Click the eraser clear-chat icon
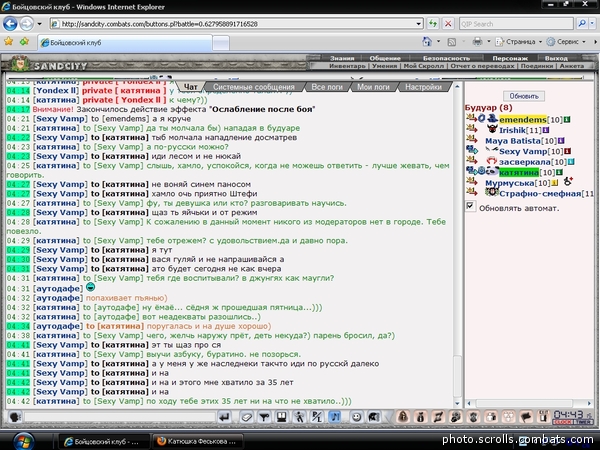The height and width of the screenshot is (450, 600). (246, 417)
